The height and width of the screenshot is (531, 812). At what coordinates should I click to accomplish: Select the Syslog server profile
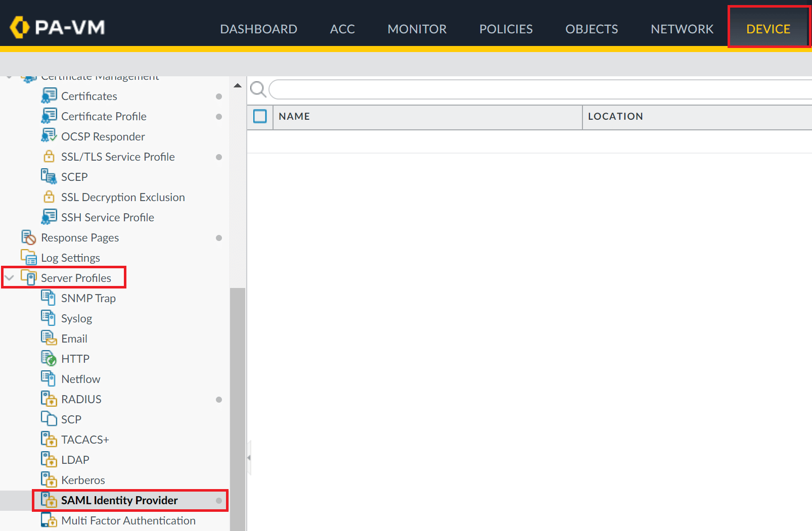76,318
